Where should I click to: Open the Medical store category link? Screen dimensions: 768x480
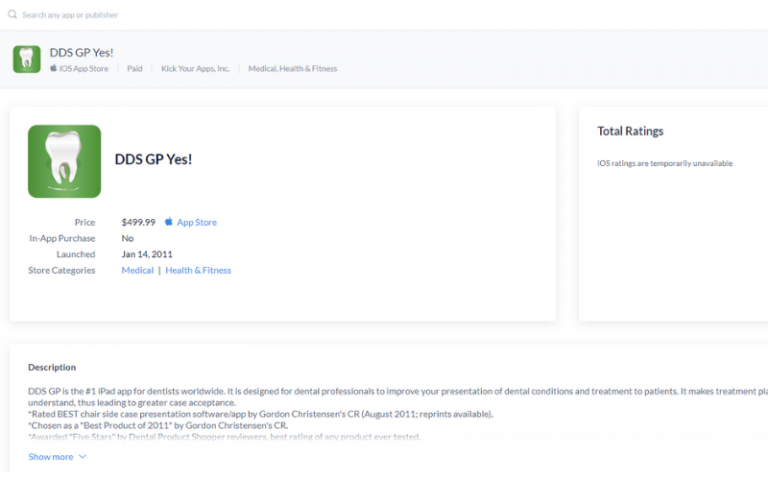click(137, 270)
